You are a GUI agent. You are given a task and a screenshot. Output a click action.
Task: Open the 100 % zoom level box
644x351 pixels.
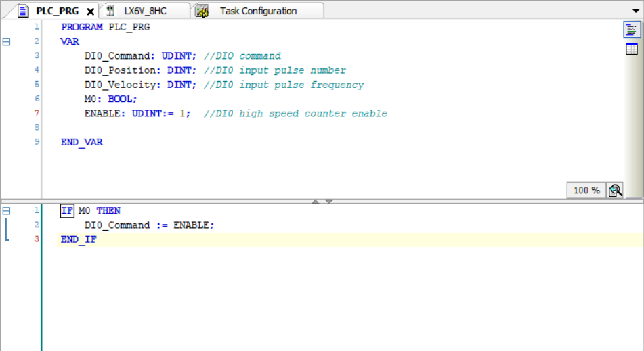tap(586, 190)
